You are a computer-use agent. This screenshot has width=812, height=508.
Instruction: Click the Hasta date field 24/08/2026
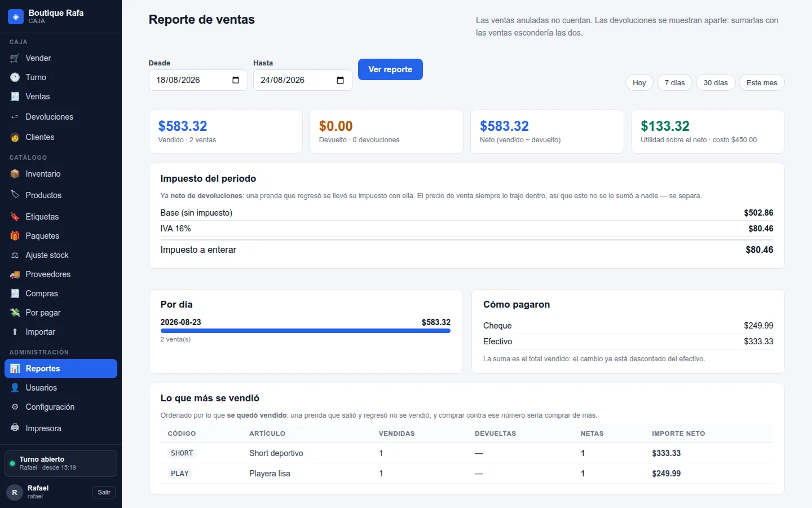click(x=303, y=80)
